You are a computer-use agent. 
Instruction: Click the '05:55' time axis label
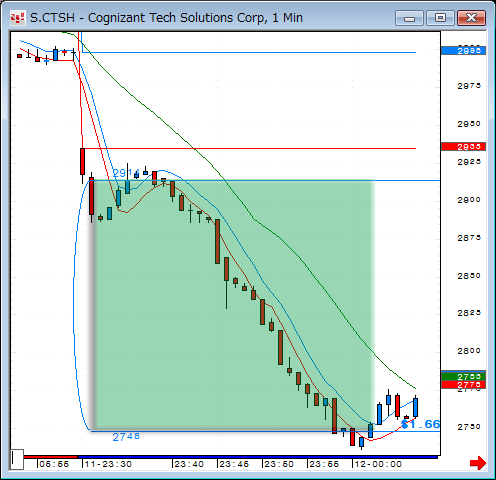pos(54,464)
